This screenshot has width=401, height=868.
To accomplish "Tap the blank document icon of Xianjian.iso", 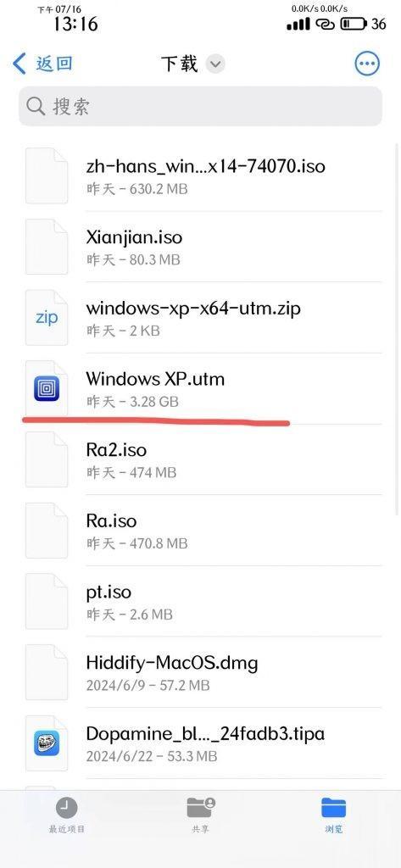I will (x=47, y=247).
